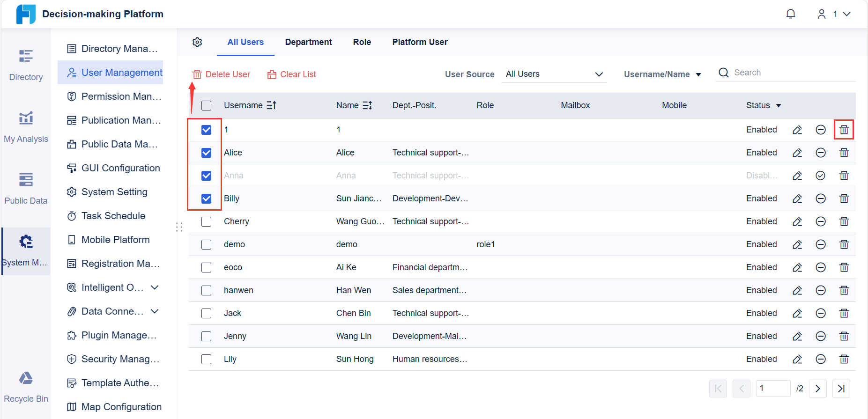Click the Delete User button
Screen dimensions: 868x419
click(x=222, y=74)
